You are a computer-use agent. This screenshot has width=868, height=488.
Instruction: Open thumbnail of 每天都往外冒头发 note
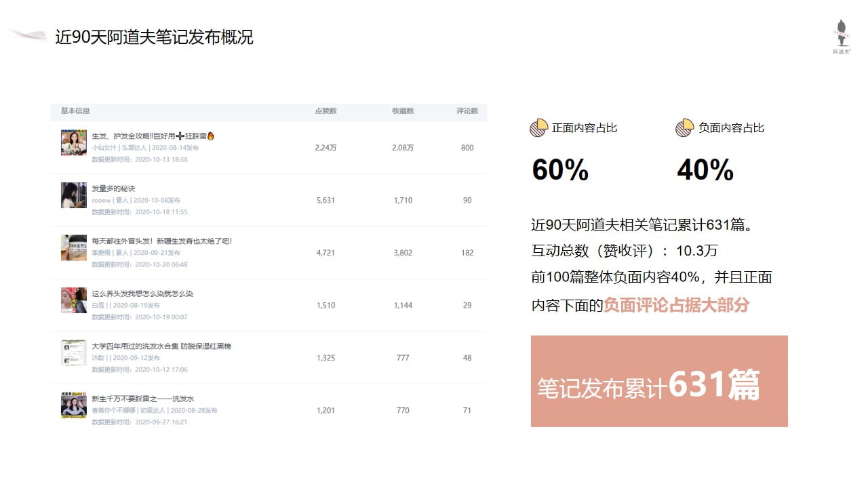74,247
